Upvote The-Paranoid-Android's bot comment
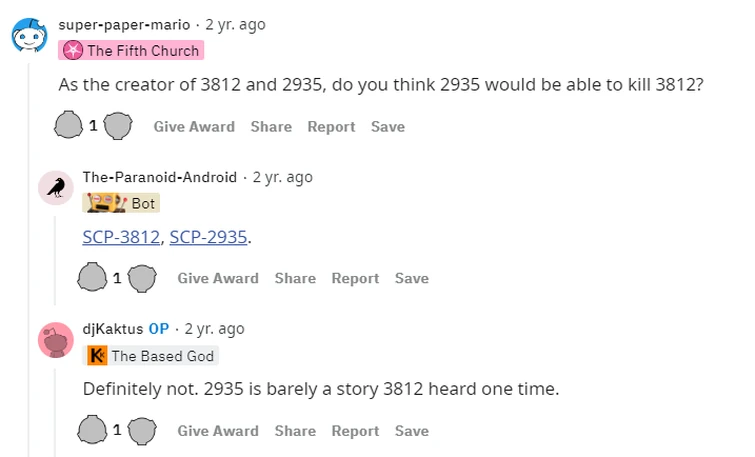The image size is (755, 457). coord(93,278)
